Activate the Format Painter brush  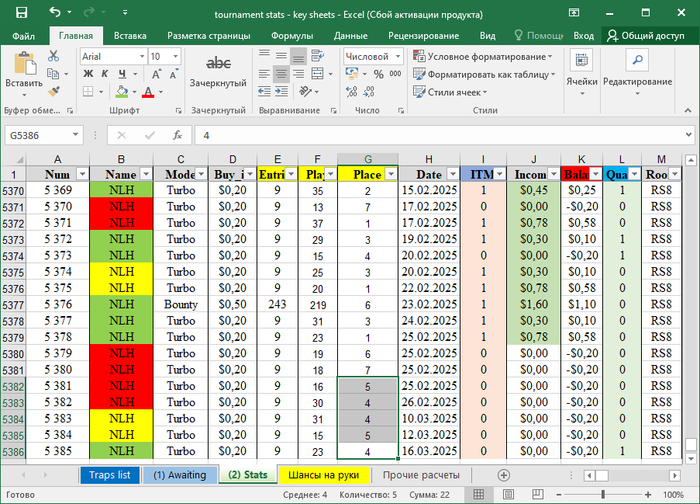[54, 91]
